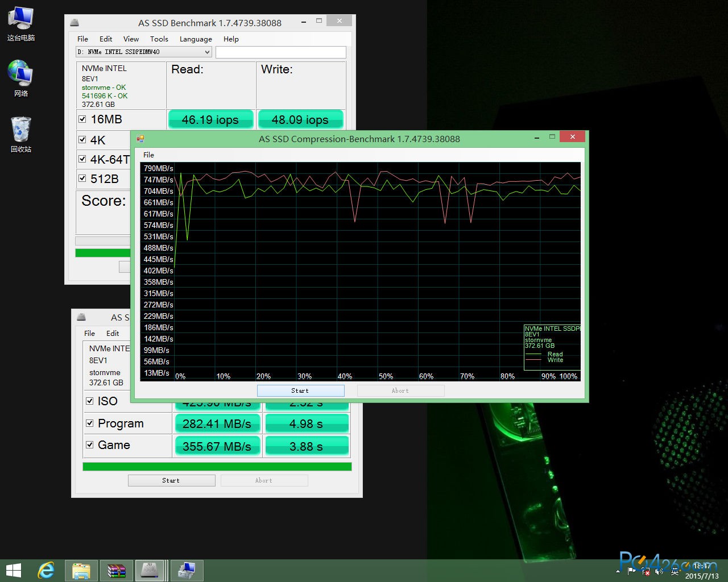Minimize the AS SSD Benchmark 1.7 window
The image size is (728, 582).
pos(304,21)
